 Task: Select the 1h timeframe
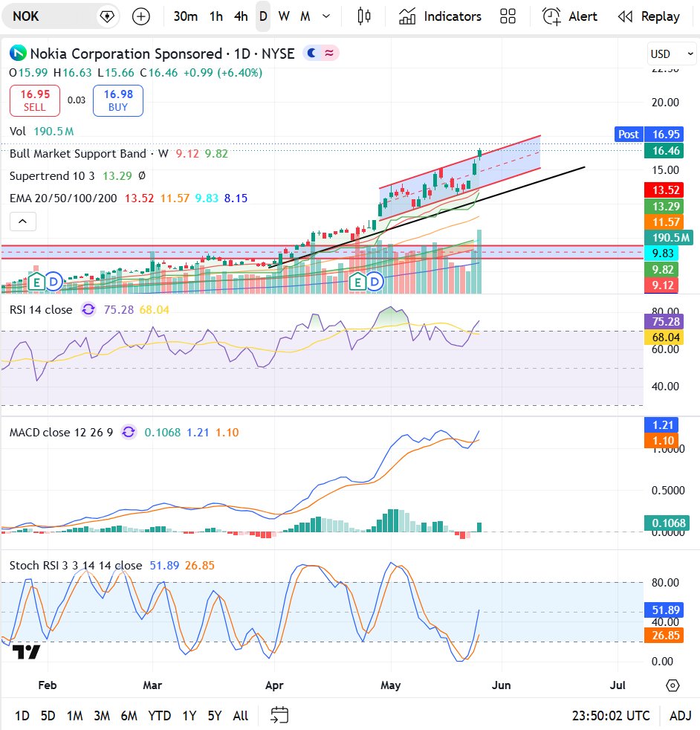coord(216,17)
